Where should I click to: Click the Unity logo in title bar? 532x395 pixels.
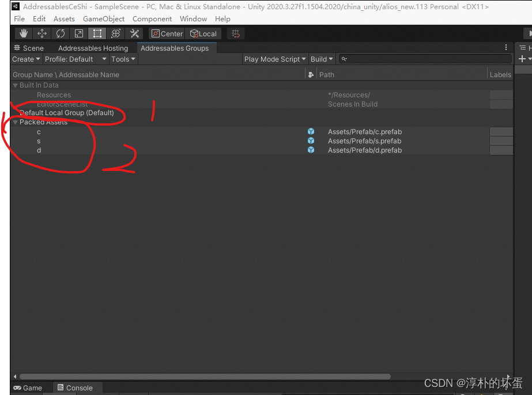point(16,6)
